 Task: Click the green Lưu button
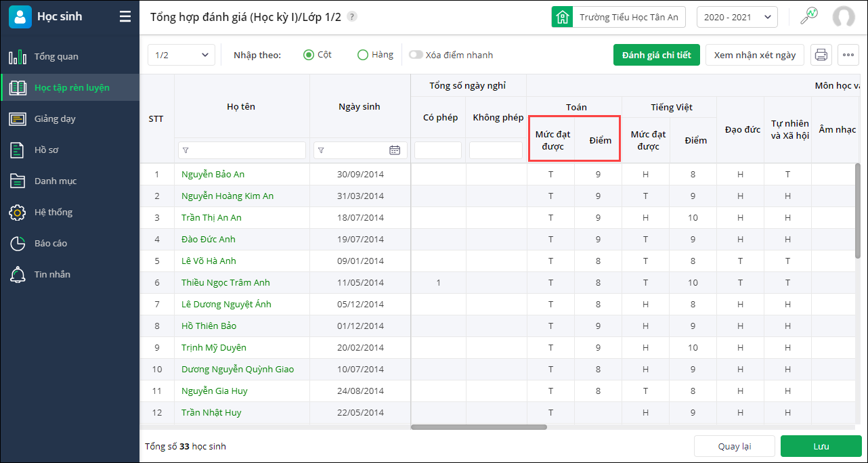tap(821, 446)
